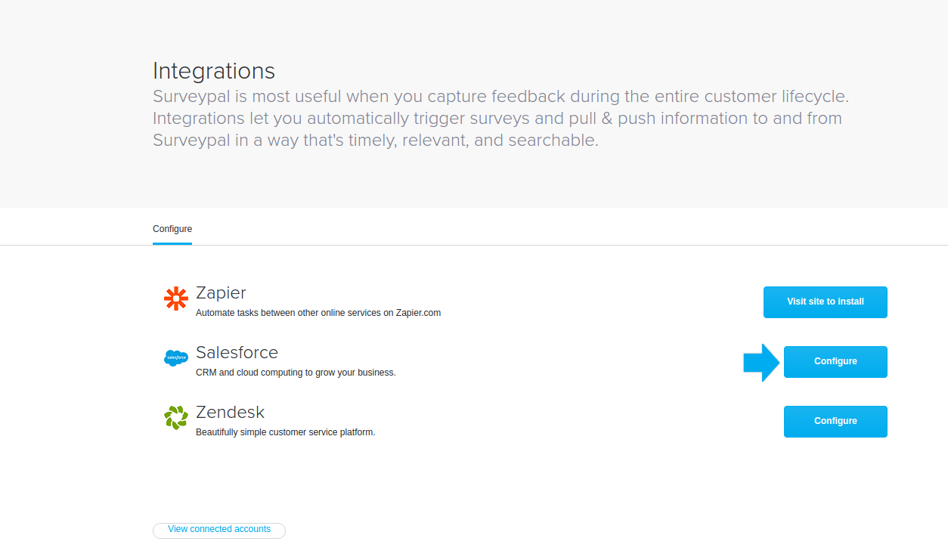Click the Salesforce cloud logo
Image resolution: width=948 pixels, height=560 pixels.
(x=176, y=358)
